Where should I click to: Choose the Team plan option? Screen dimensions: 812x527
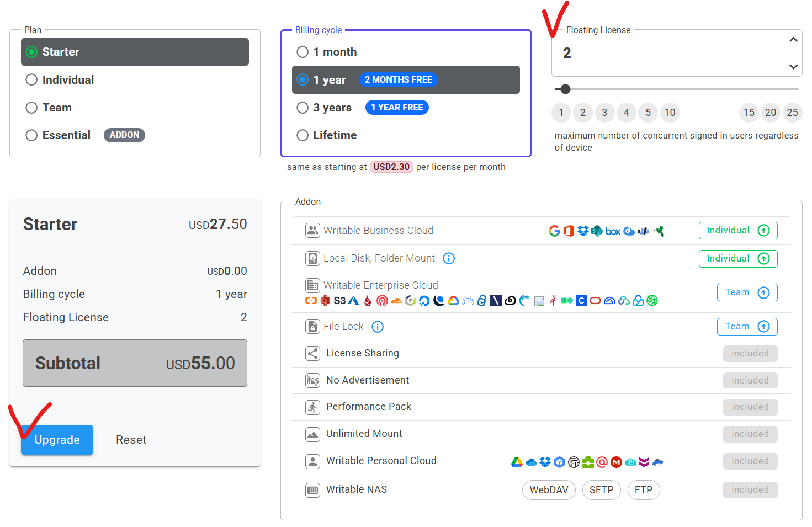pyautogui.click(x=32, y=108)
